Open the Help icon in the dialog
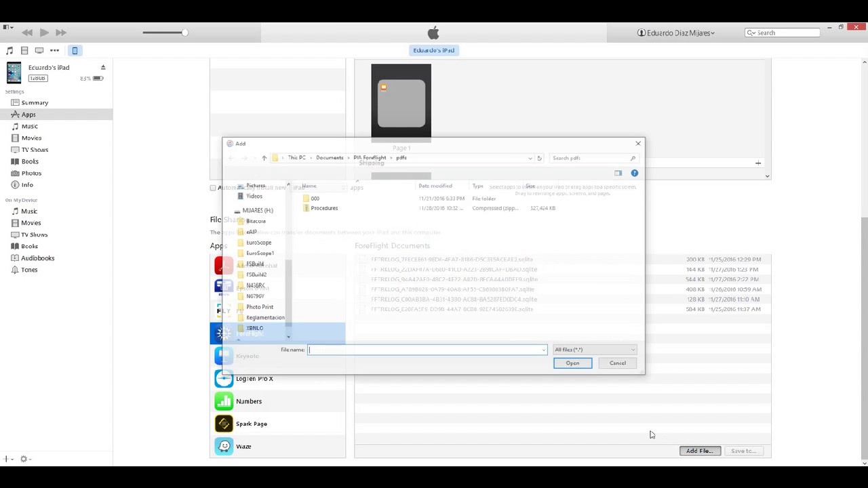 pyautogui.click(x=634, y=174)
